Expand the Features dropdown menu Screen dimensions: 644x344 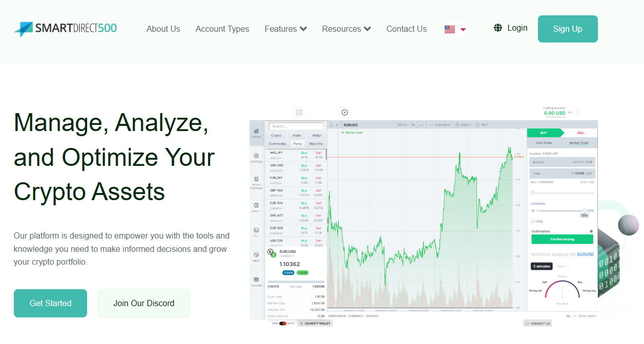[285, 29]
